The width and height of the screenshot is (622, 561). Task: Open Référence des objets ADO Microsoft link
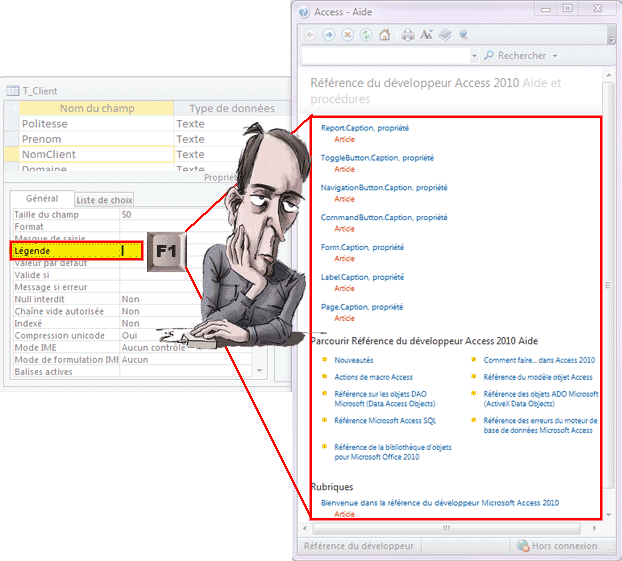click(x=541, y=399)
